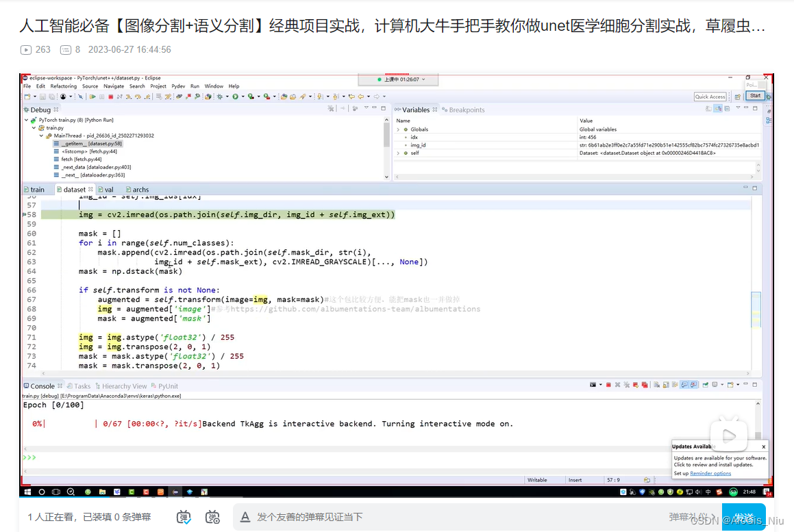Click the New file wizard icon

click(27, 96)
